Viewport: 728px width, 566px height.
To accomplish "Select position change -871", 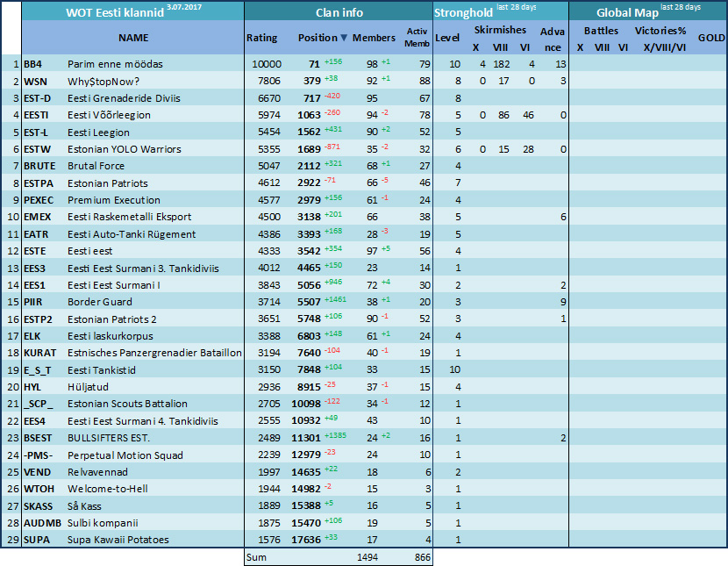I will pyautogui.click(x=332, y=147).
